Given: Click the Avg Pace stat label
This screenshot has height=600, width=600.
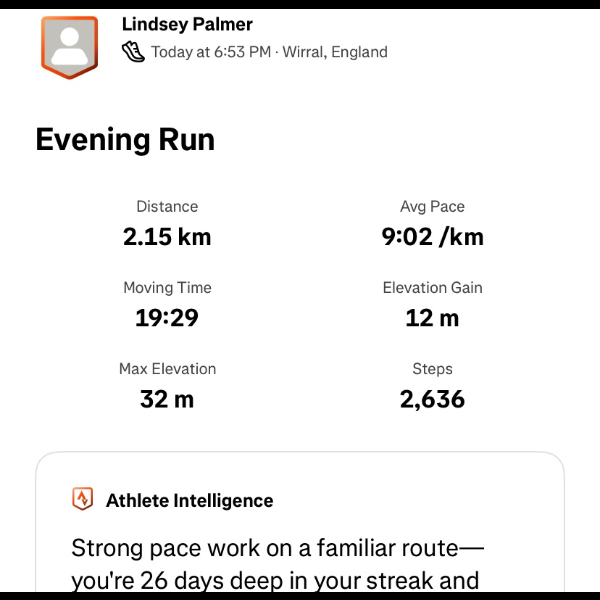Looking at the screenshot, I should pyautogui.click(x=432, y=207).
